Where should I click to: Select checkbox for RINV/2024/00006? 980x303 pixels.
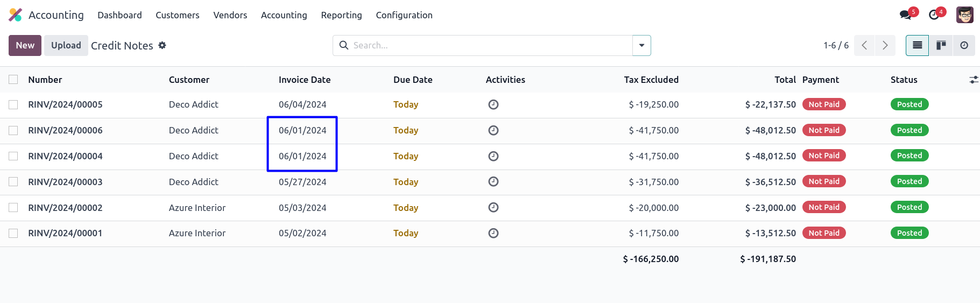pyautogui.click(x=13, y=130)
